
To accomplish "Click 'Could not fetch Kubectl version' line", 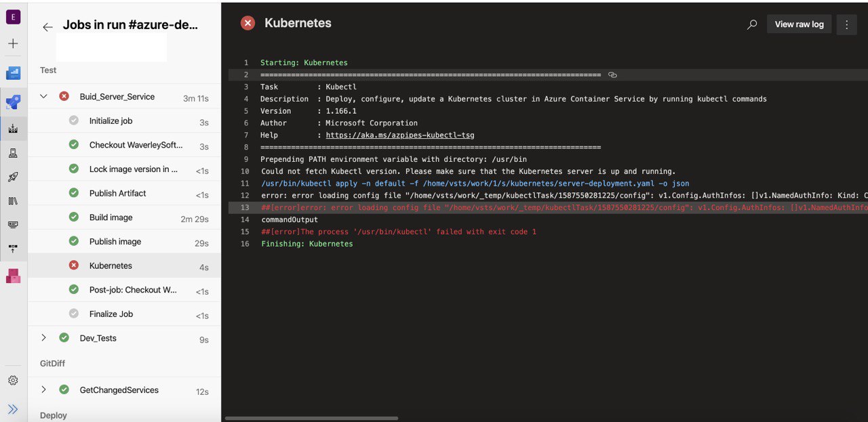I will [x=468, y=171].
